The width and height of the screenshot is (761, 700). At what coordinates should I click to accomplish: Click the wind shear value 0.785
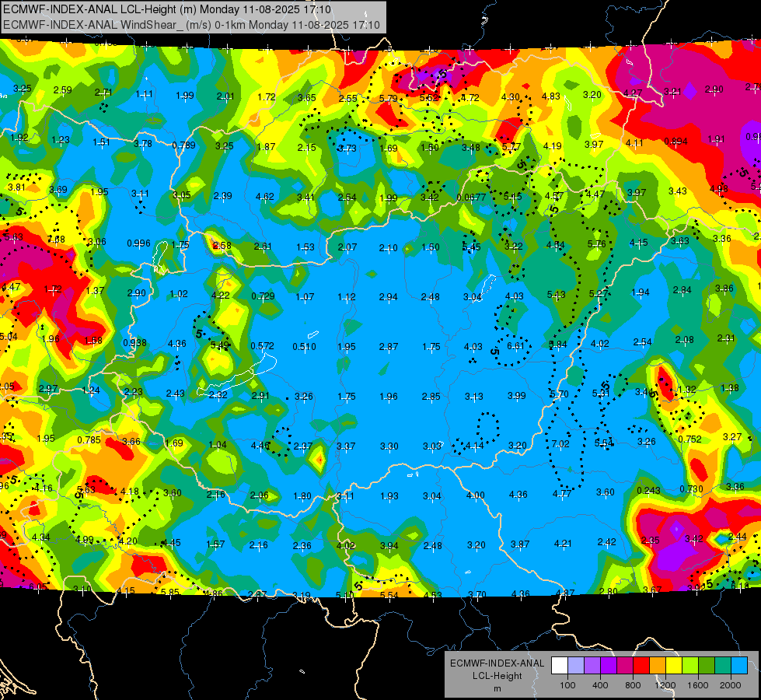point(89,440)
